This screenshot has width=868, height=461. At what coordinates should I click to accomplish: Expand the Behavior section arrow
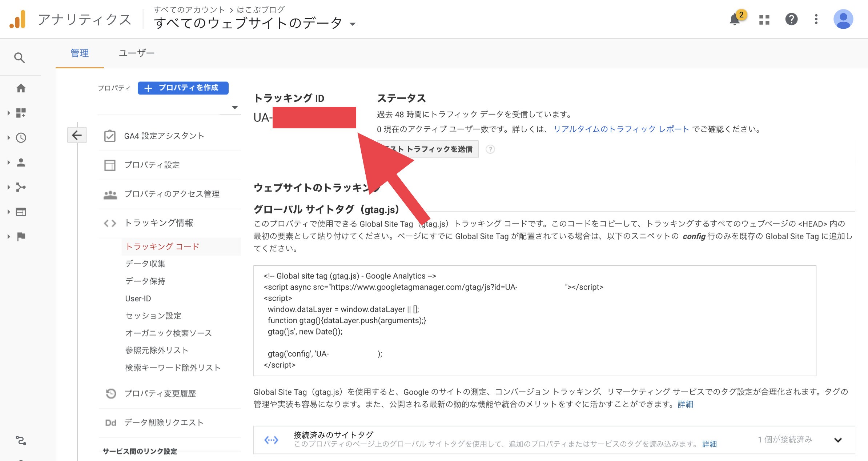9,212
